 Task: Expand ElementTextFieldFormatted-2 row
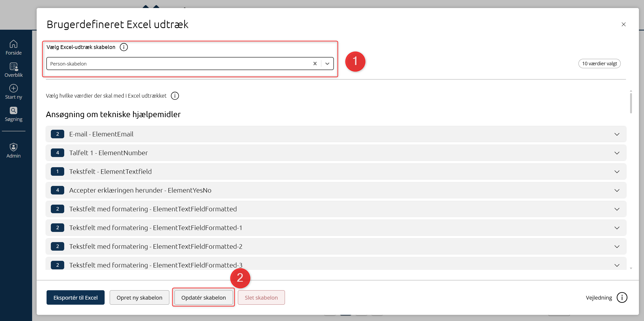point(617,247)
